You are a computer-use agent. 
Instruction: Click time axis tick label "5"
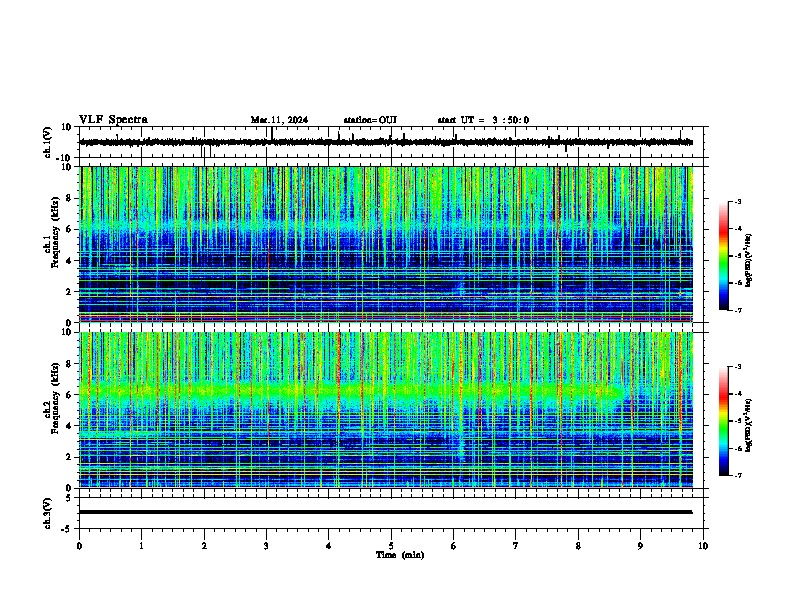tap(391, 546)
